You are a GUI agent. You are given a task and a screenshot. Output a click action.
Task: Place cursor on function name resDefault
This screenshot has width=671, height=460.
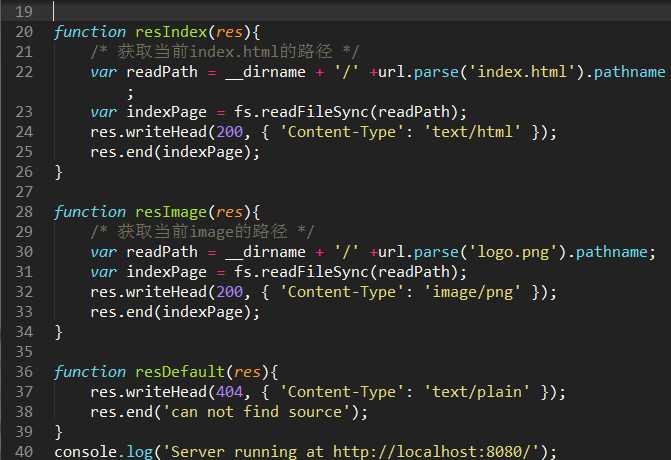[x=180, y=372]
